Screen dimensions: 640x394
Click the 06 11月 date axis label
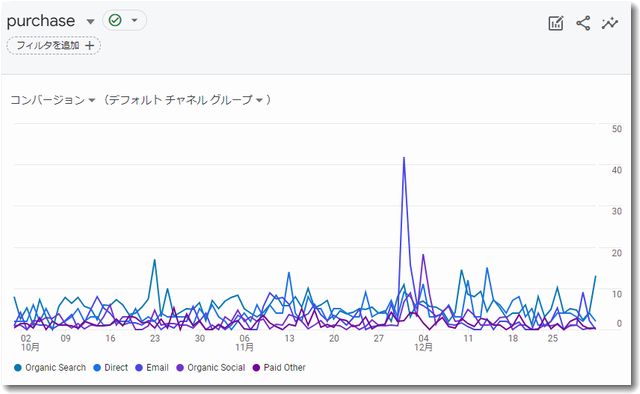pyautogui.click(x=244, y=343)
